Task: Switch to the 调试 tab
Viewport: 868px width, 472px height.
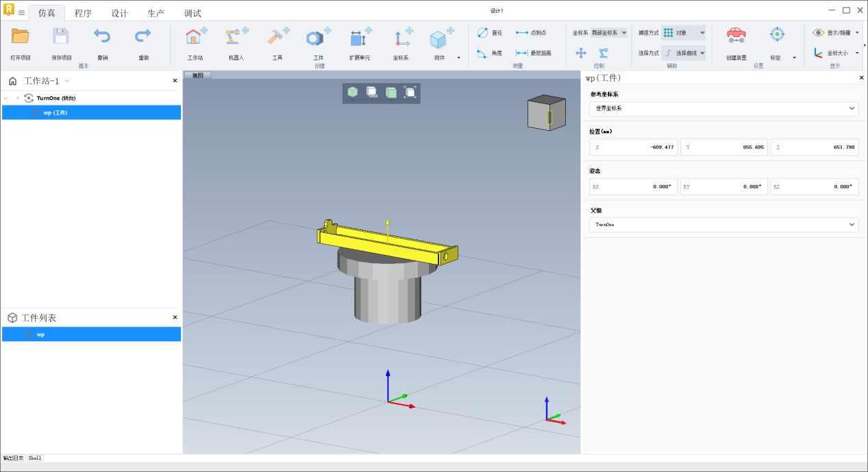Action: tap(193, 13)
